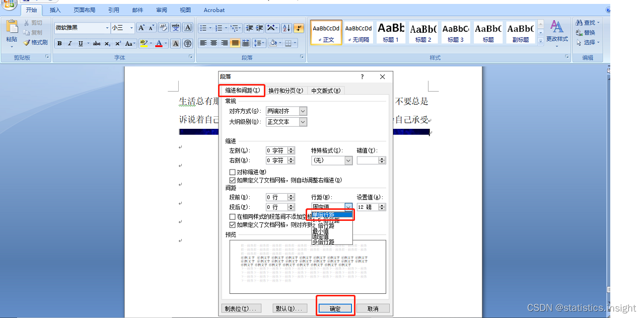The height and width of the screenshot is (318, 644).
Task: Open the 对齐方式 alignment dropdown
Action: point(302,111)
